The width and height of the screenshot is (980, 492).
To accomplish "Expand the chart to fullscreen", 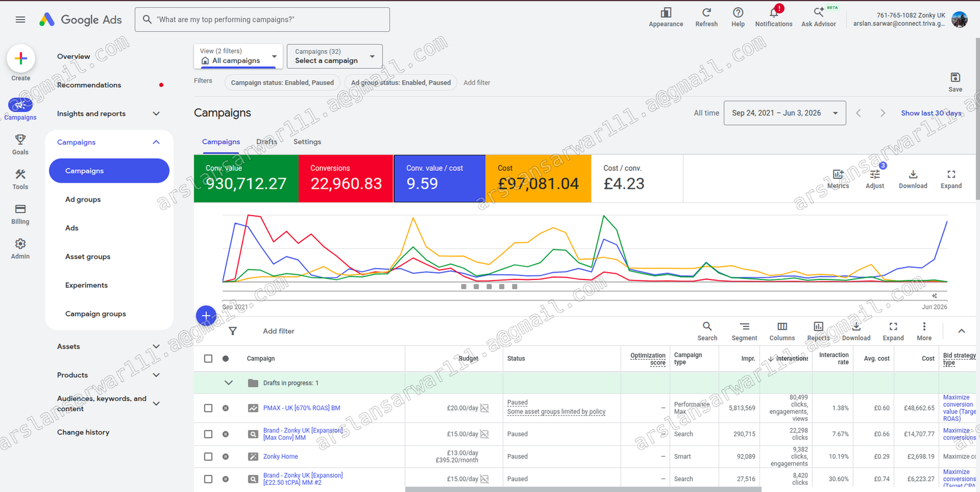I will [951, 179].
